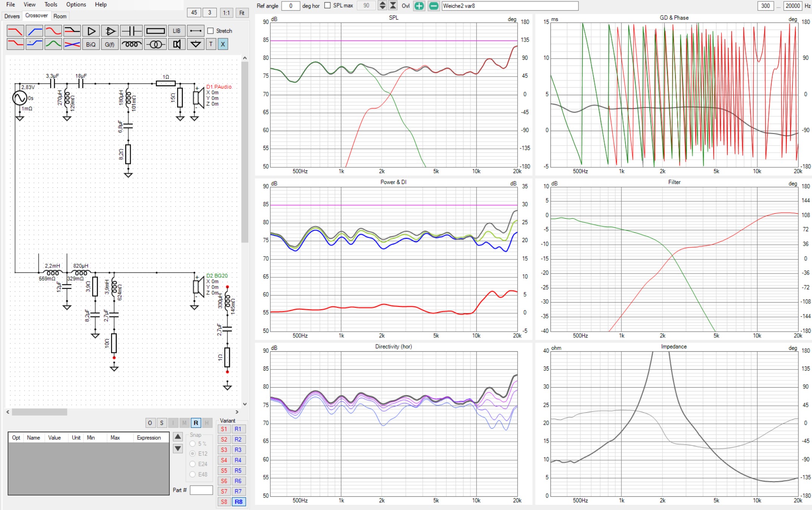Enable the Stretch checkbox
Screen dimensions: 812x510
pyautogui.click(x=211, y=31)
